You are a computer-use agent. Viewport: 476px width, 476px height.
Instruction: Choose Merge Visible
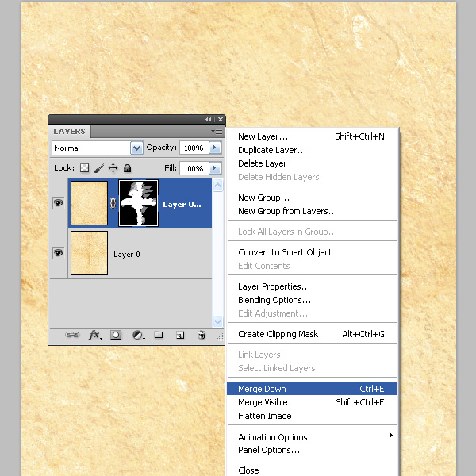click(x=312, y=402)
